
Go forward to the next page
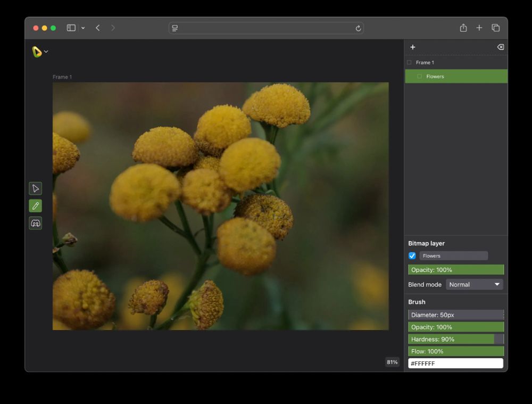(113, 28)
